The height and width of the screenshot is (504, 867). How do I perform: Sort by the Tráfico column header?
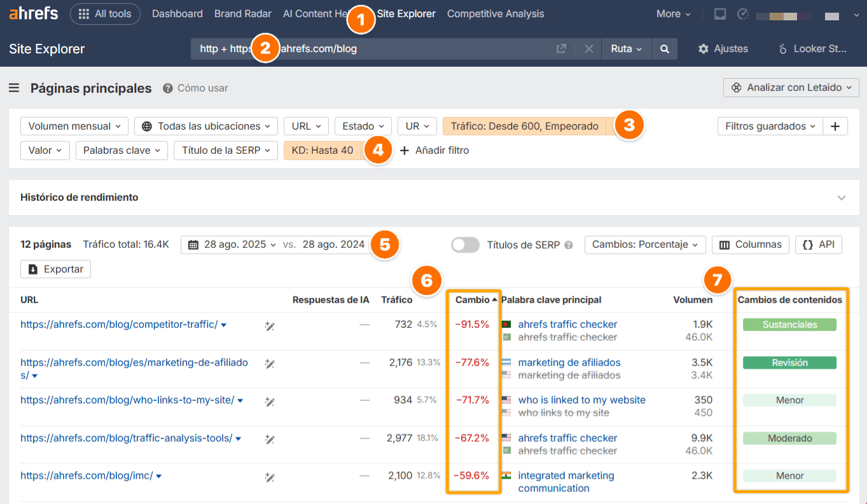click(x=396, y=299)
